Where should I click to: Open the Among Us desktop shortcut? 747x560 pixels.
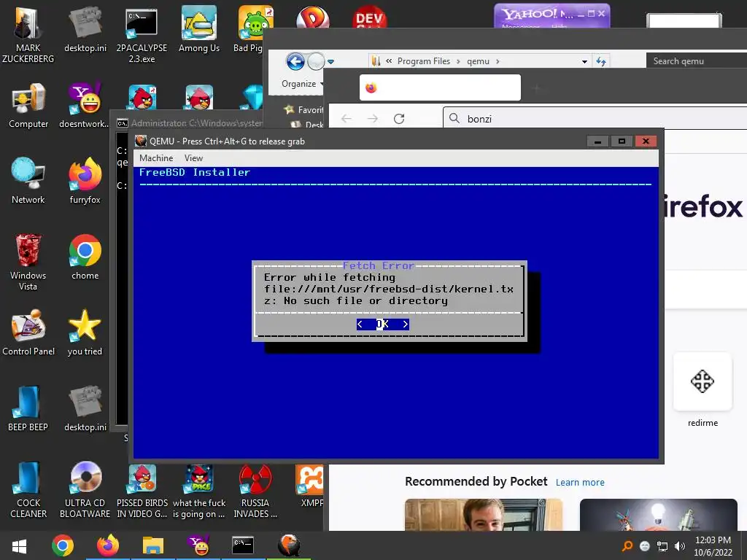[x=198, y=29]
